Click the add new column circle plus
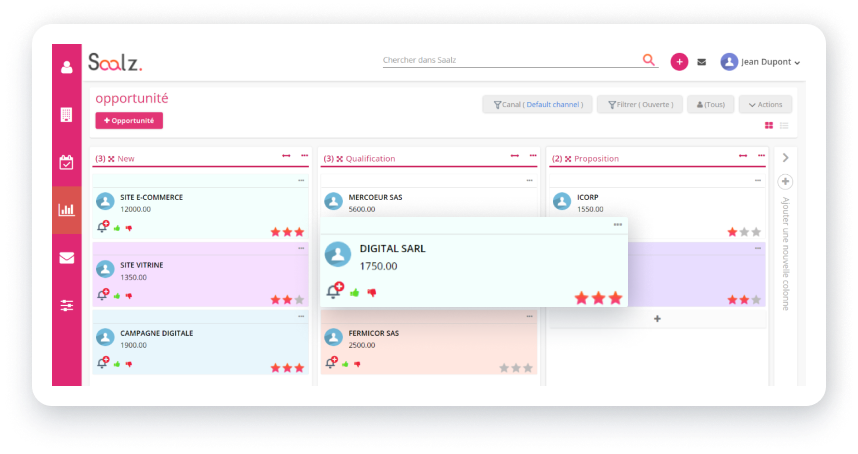This screenshot has height=454, width=858. [785, 181]
